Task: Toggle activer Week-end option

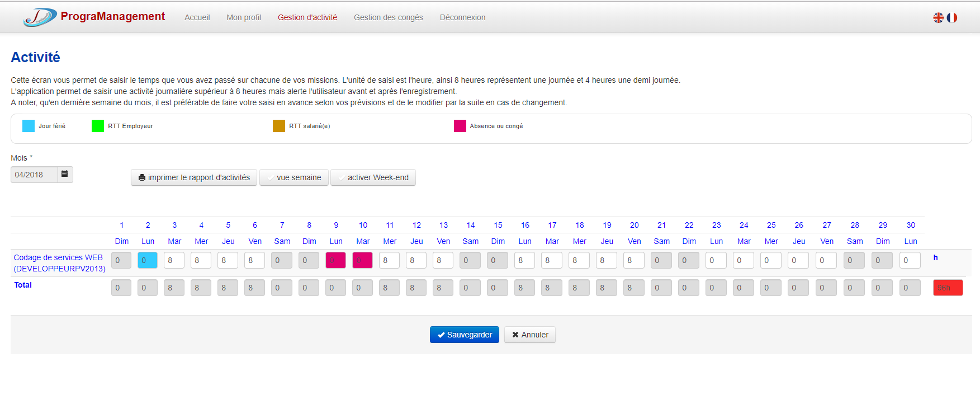Action: pos(373,177)
